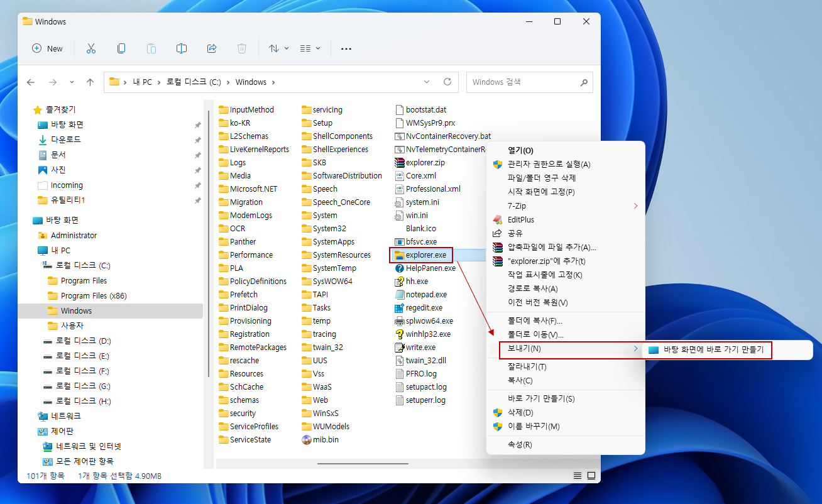This screenshot has width=822, height=504.
Task: Select the explorer.zip archive
Action: pyautogui.click(x=420, y=163)
